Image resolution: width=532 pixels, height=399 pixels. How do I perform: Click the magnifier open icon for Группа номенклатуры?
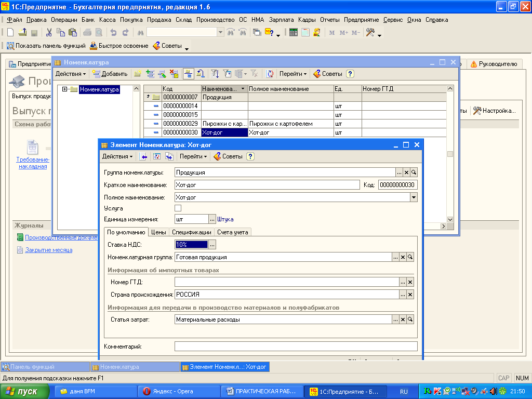click(414, 172)
